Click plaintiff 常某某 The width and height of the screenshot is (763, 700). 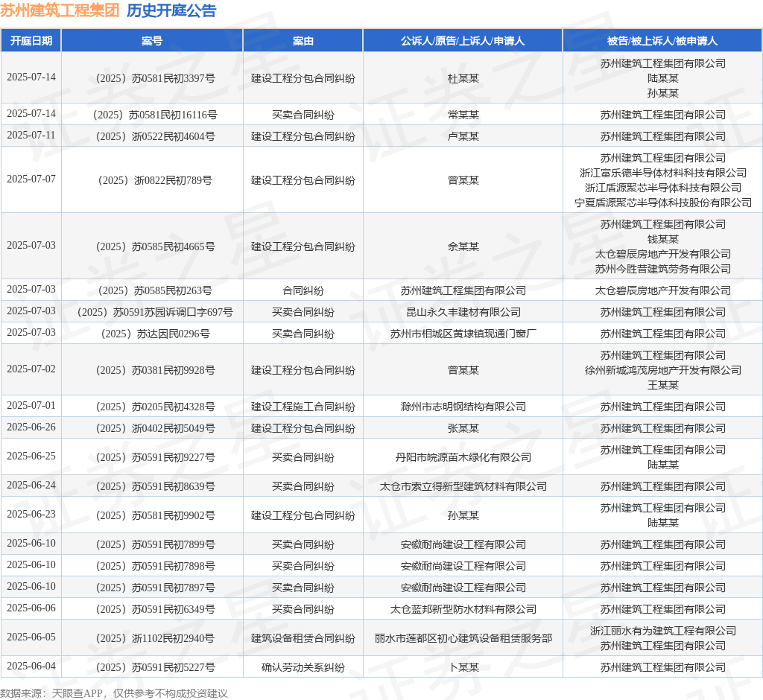[463, 115]
